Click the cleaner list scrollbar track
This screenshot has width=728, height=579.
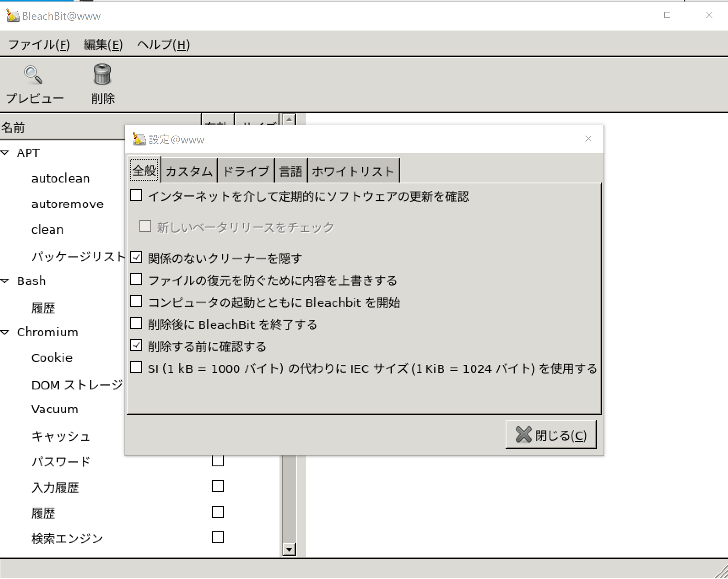point(289,500)
